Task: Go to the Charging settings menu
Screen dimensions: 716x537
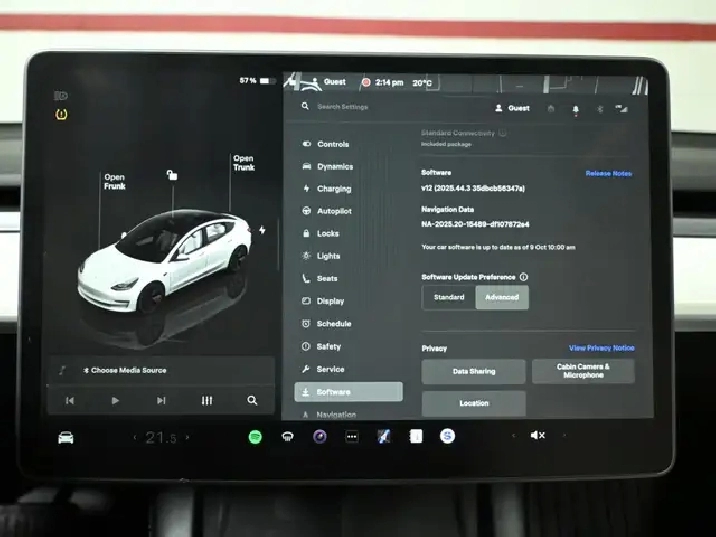Action: (x=333, y=189)
